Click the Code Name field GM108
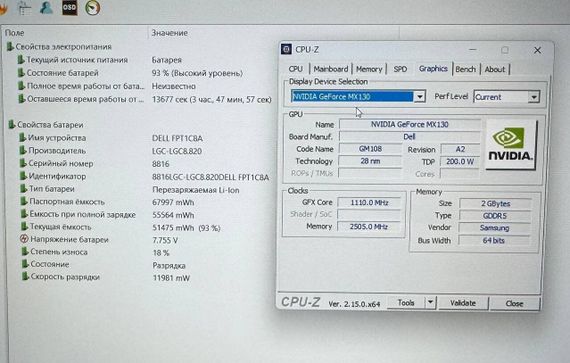This screenshot has width=570, height=363. click(370, 149)
